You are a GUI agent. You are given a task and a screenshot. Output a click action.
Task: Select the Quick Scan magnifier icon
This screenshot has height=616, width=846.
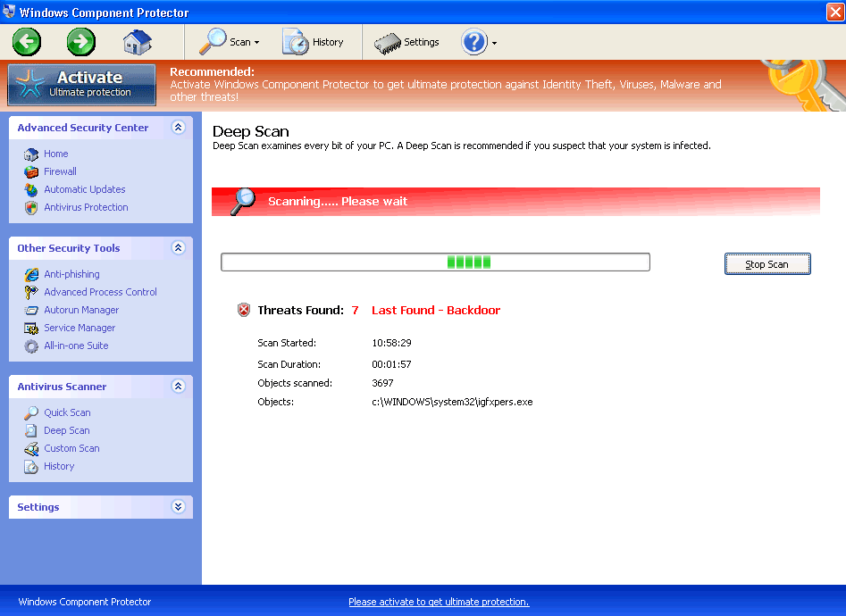point(31,412)
